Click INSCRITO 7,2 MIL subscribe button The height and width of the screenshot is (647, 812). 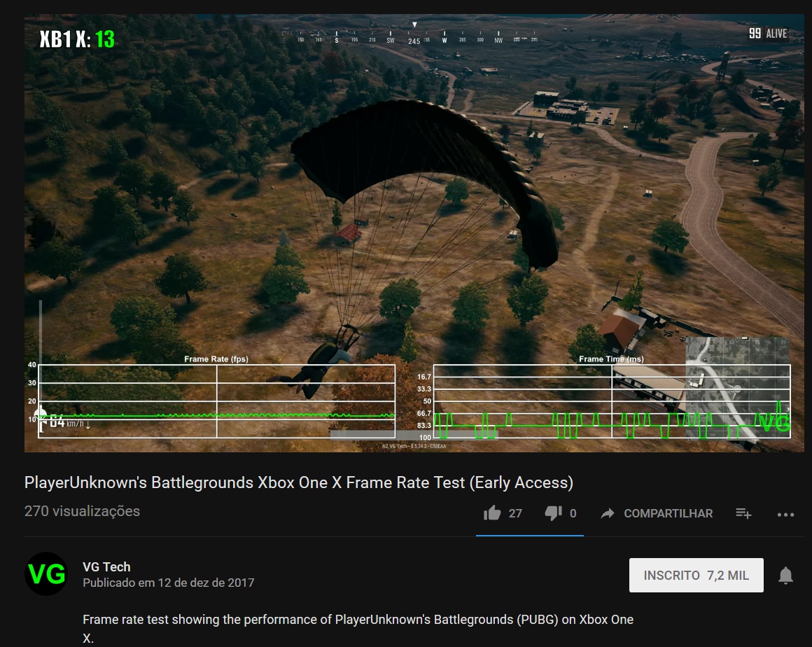(x=696, y=575)
